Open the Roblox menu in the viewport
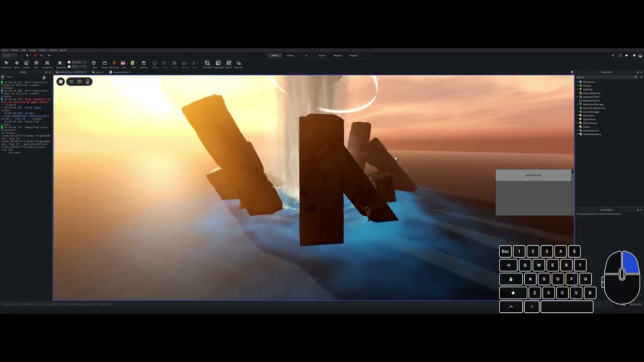The width and height of the screenshot is (644, 362). click(x=61, y=81)
